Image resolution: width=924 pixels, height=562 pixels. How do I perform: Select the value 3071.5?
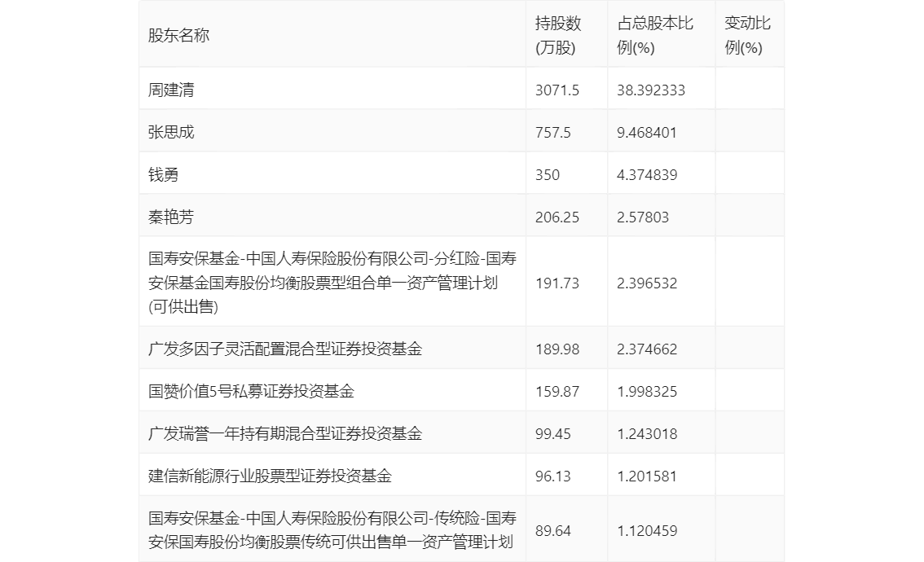[557, 90]
